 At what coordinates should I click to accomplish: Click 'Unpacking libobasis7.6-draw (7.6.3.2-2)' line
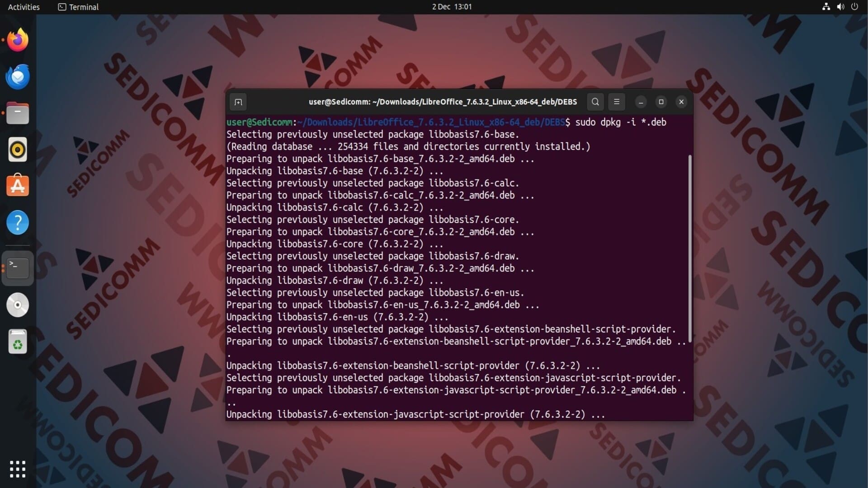click(335, 281)
